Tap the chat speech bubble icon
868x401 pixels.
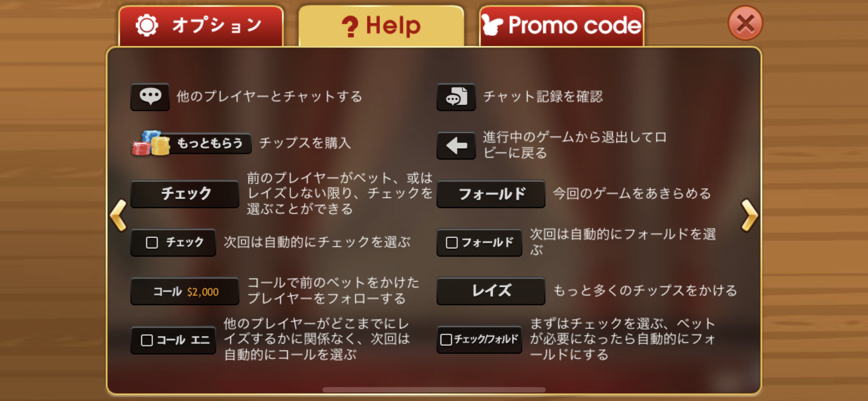[x=150, y=97]
